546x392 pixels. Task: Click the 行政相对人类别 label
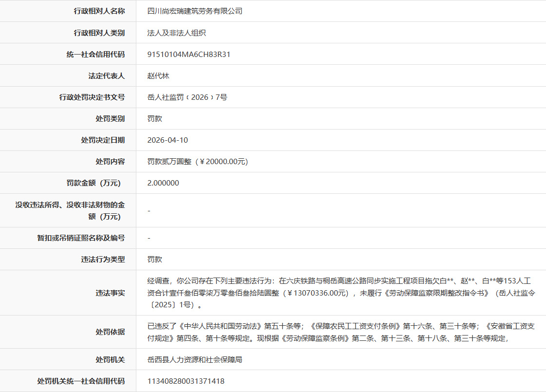pos(99,33)
